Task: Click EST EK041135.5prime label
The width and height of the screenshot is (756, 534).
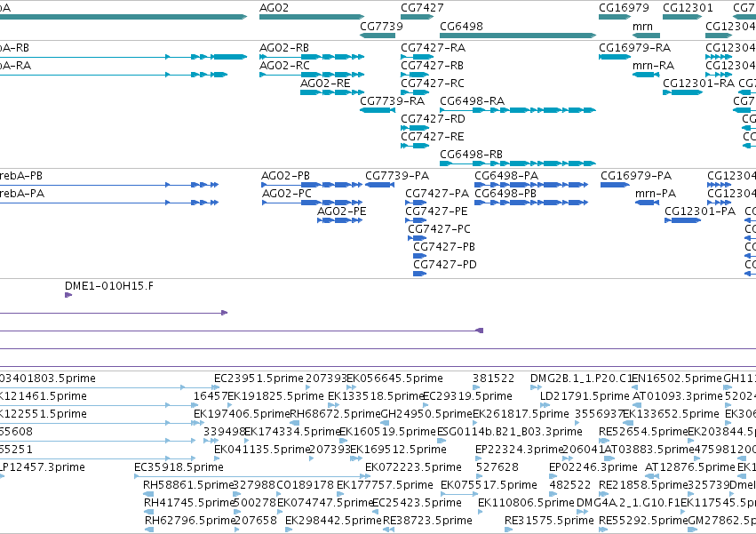Action: point(262,450)
